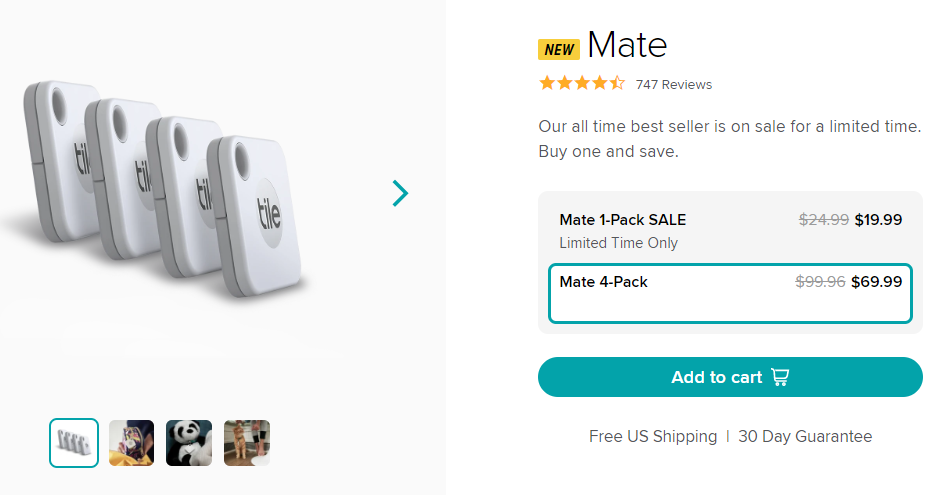Click the 30 Day Guarantee text
Image resolution: width=944 pixels, height=495 pixels.
805,436
